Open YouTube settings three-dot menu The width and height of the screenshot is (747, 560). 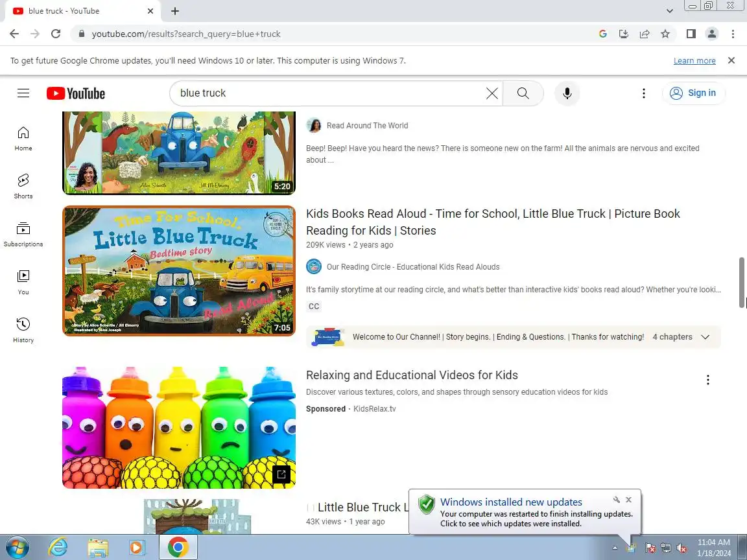coord(644,93)
